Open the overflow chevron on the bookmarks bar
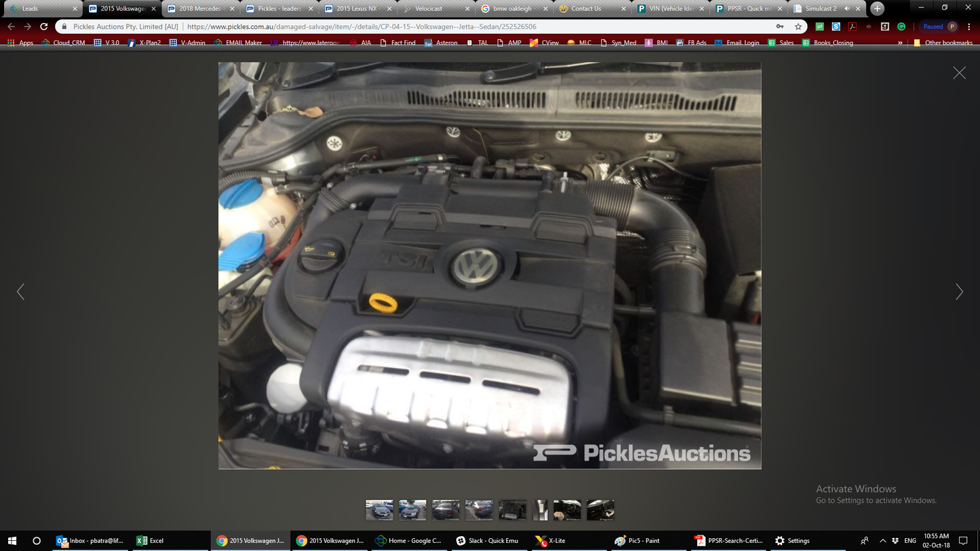Viewport: 980px width, 551px height. [900, 42]
